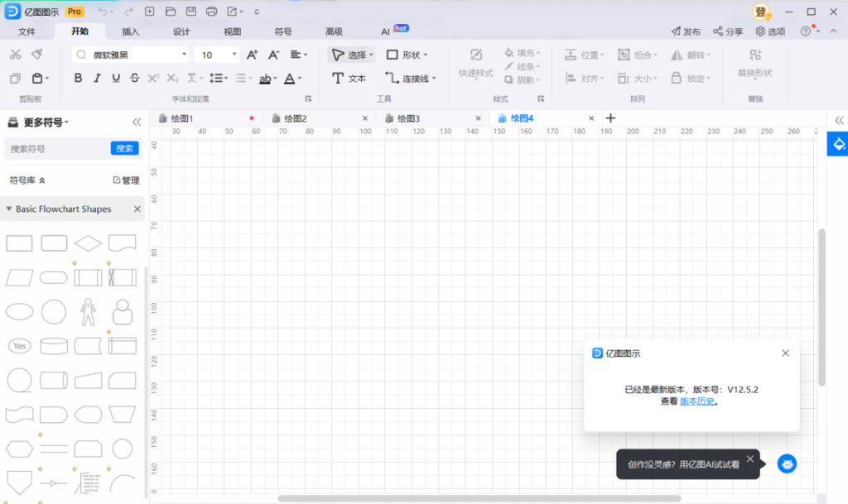Select the 文本 text tool
The image size is (848, 504).
tap(349, 79)
